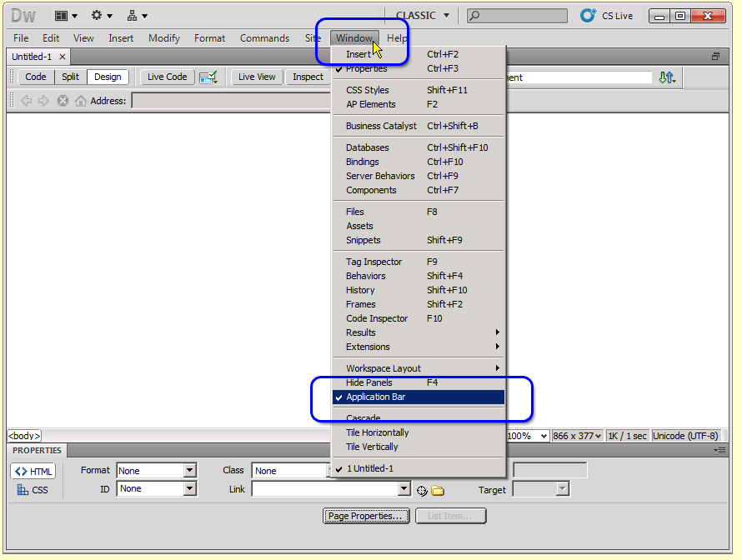742x560 pixels.
Task: Choose Hide Panels menu item
Action: [419, 382]
